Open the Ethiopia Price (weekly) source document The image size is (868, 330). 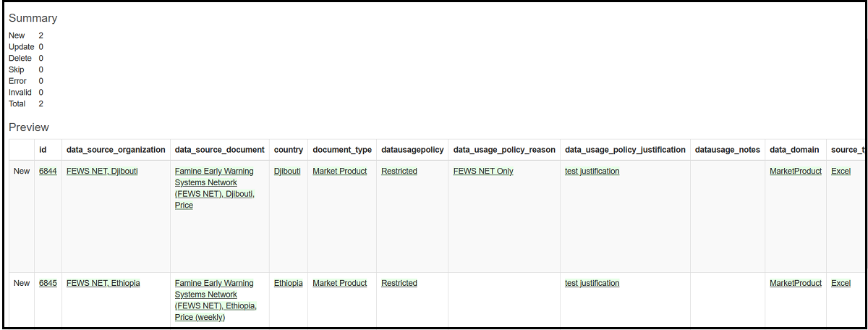[x=216, y=300]
